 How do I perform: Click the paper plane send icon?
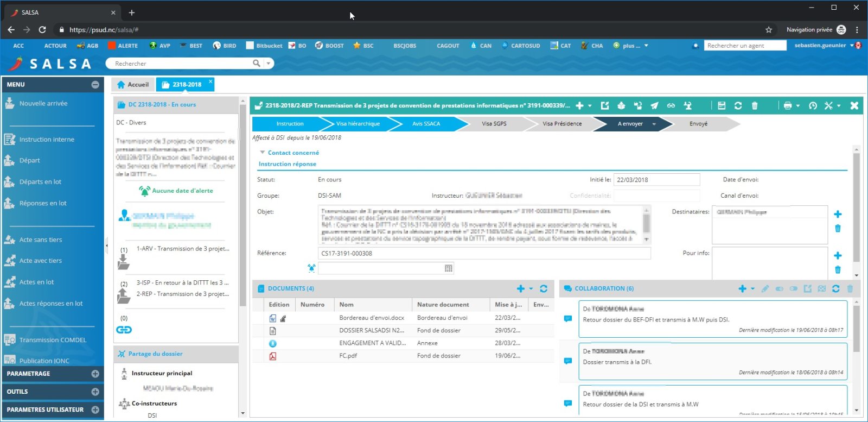tap(654, 106)
